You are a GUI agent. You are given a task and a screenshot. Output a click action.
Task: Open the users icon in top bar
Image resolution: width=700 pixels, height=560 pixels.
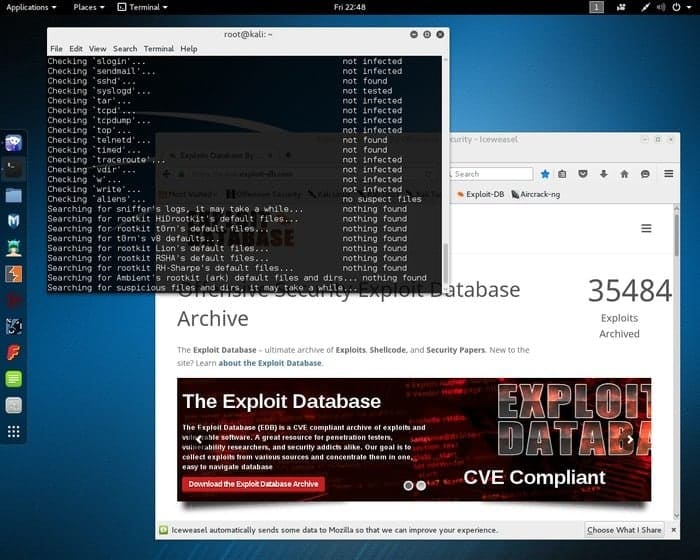621,7
